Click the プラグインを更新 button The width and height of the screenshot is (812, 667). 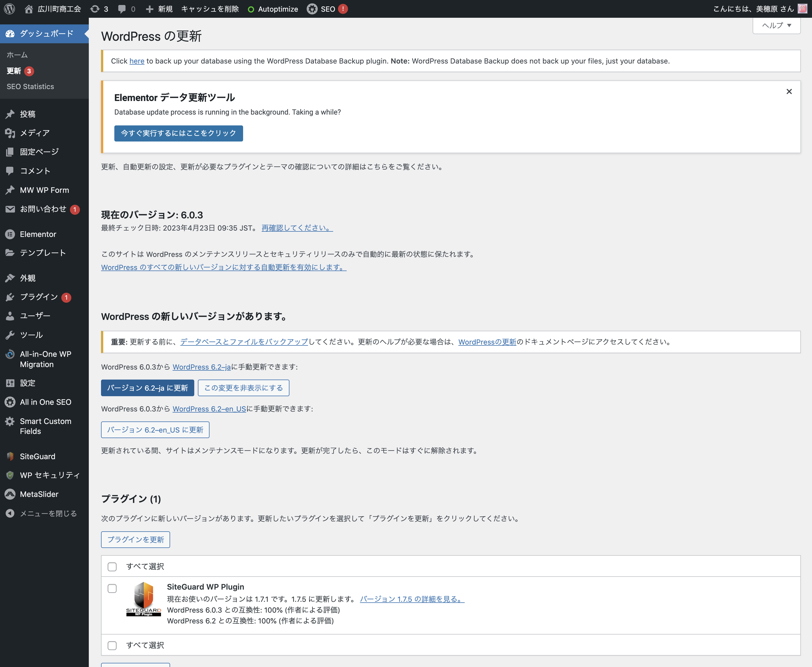click(136, 539)
